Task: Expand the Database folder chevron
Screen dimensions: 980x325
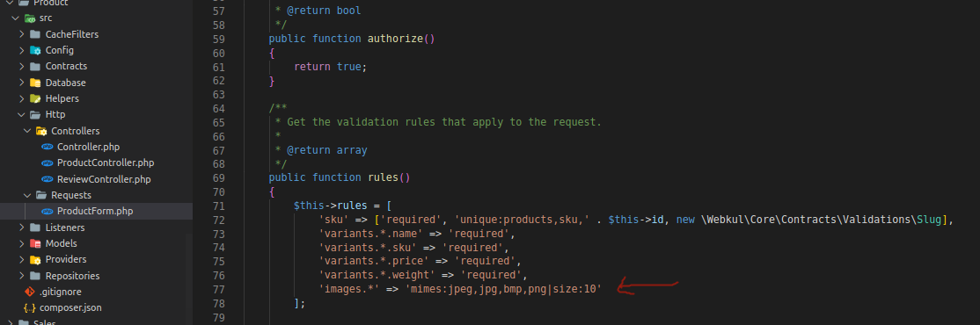Action: (22, 83)
